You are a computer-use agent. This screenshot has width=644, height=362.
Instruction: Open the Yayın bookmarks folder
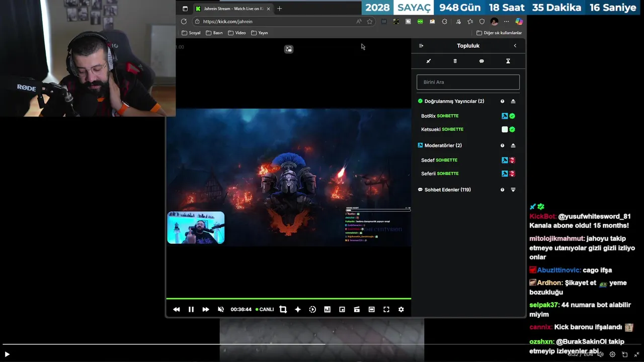click(x=260, y=33)
